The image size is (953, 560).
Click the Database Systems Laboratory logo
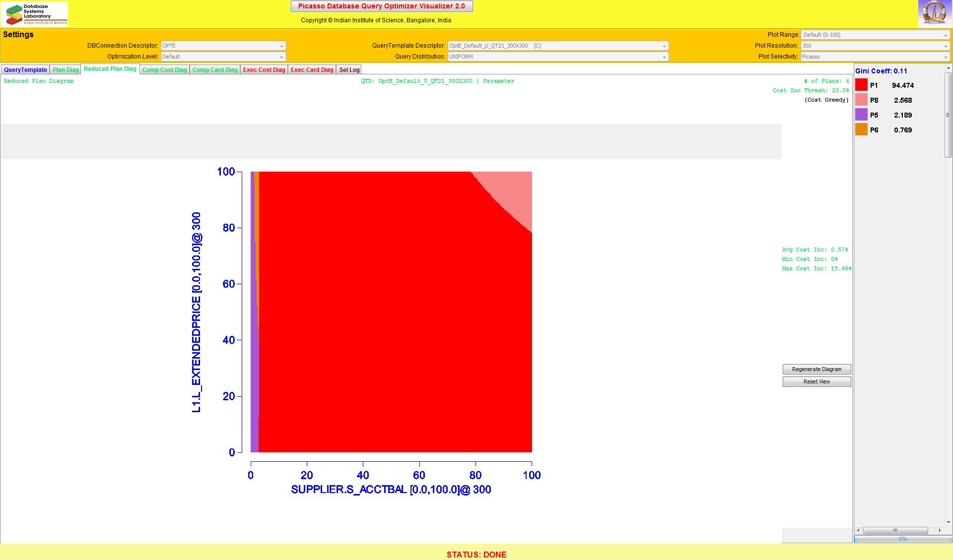click(x=35, y=14)
